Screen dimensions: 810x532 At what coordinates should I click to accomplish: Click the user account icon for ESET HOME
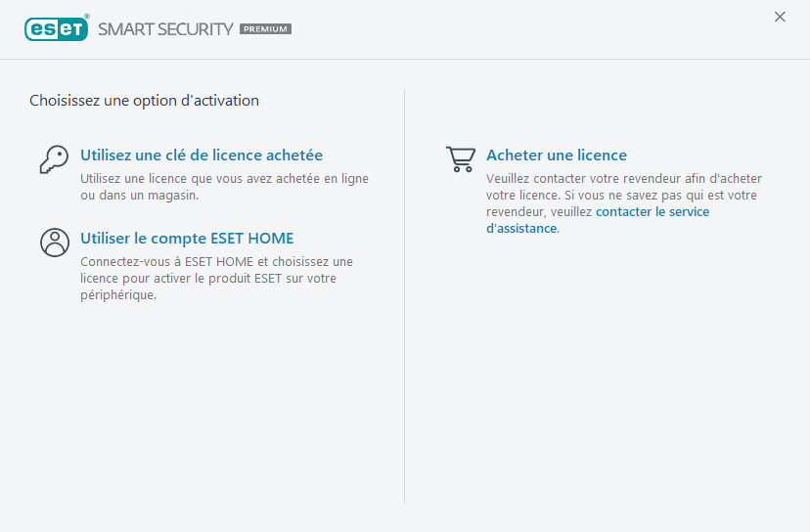pos(54,242)
